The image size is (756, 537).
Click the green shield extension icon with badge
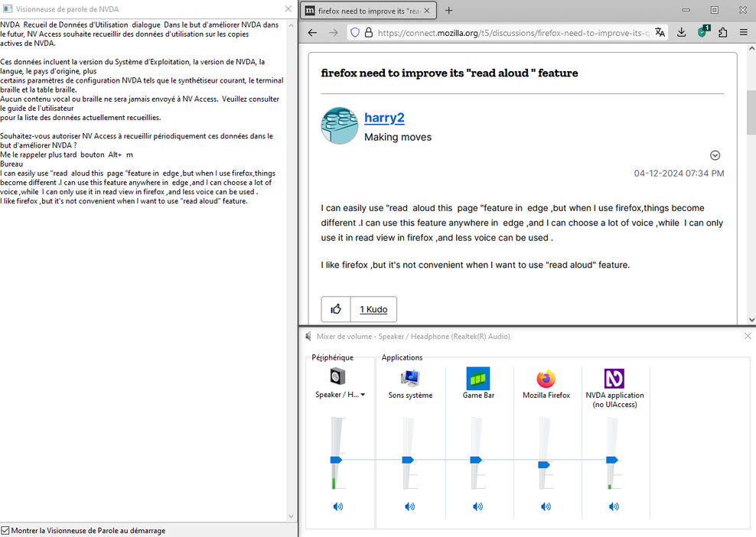[703, 32]
